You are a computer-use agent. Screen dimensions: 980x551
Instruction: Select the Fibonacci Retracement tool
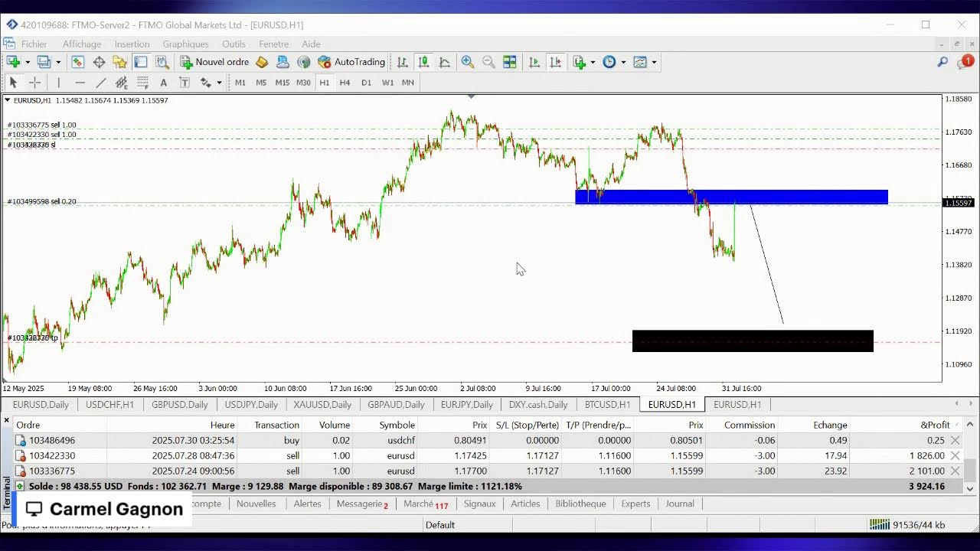142,83
